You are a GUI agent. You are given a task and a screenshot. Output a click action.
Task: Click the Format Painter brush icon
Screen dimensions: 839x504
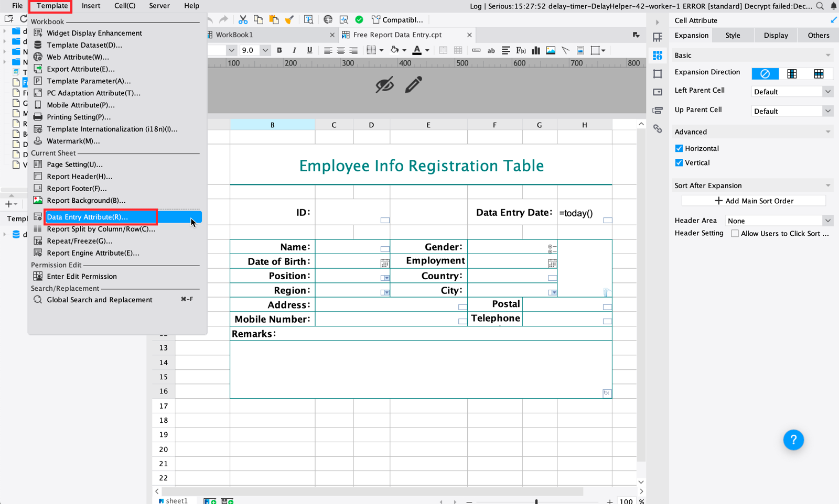click(x=289, y=20)
